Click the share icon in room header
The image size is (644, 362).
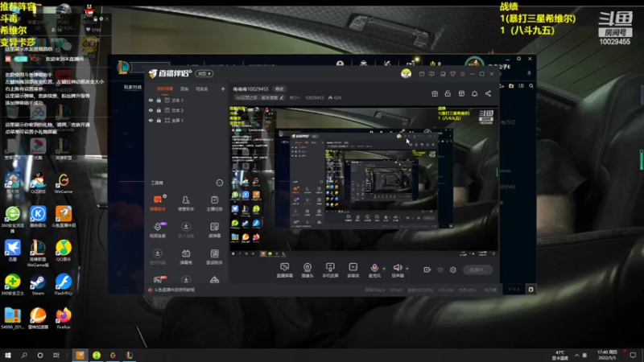tap(488, 93)
